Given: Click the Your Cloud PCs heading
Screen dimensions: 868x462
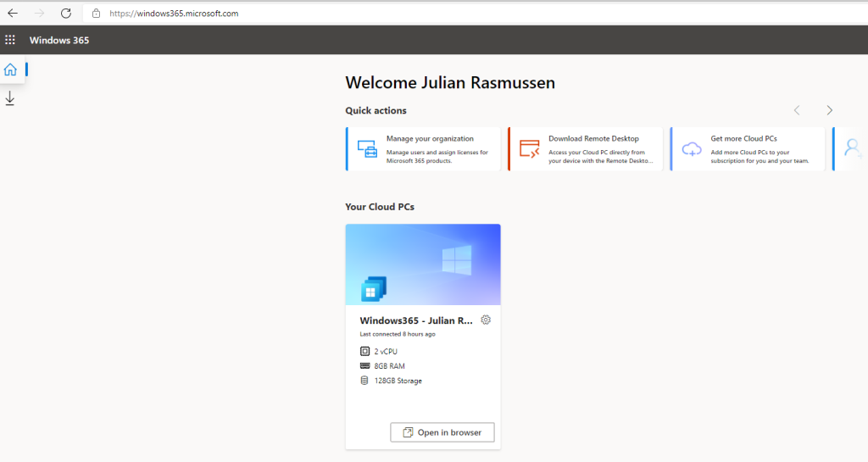Looking at the screenshot, I should [380, 207].
